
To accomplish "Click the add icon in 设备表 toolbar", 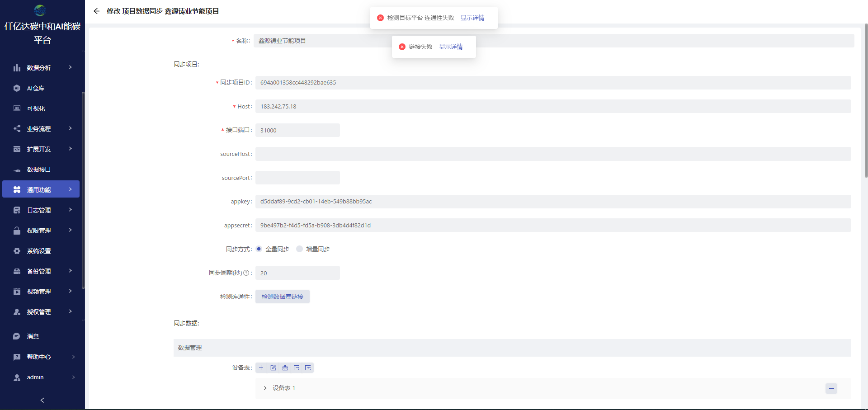I will pos(261,368).
